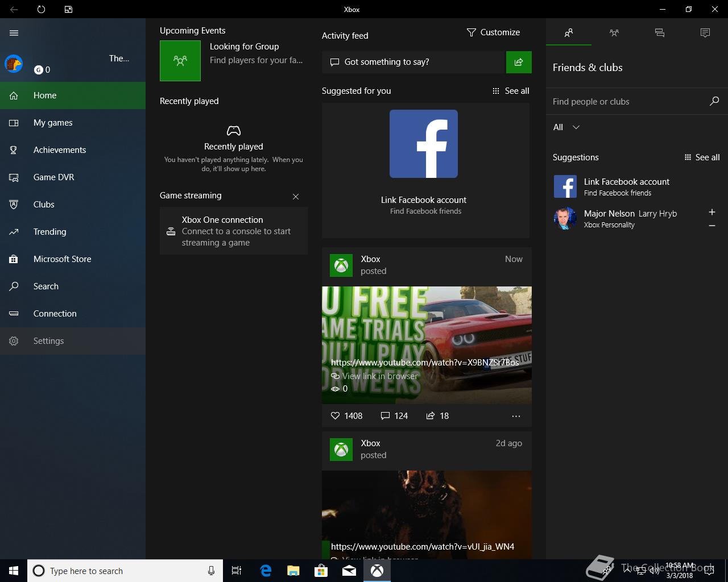Click the taskbar search box

(x=125, y=571)
